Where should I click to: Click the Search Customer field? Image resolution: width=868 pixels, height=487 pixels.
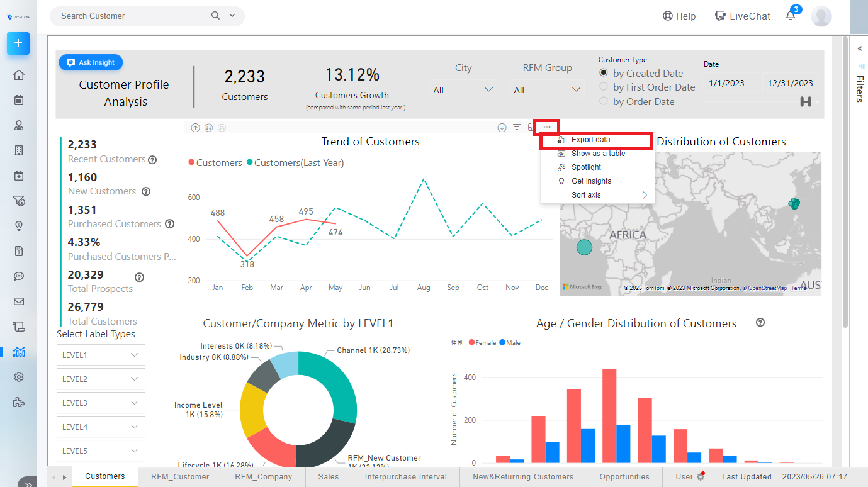click(x=132, y=16)
